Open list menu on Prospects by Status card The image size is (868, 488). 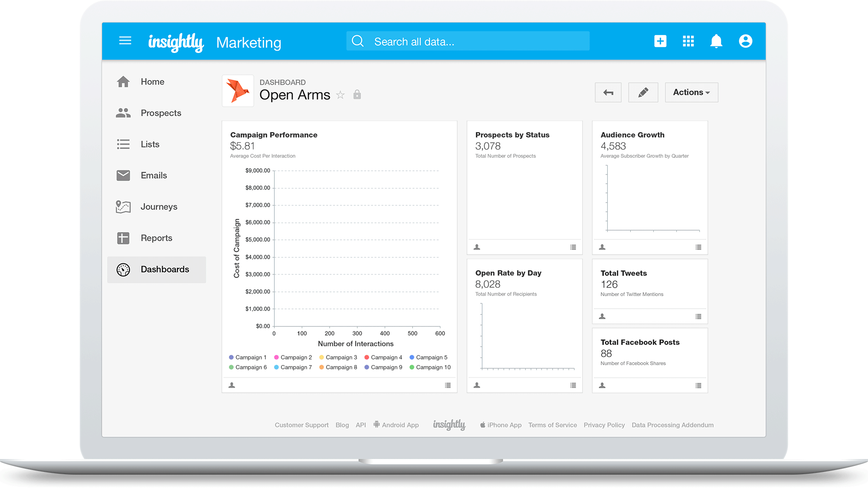(x=573, y=247)
